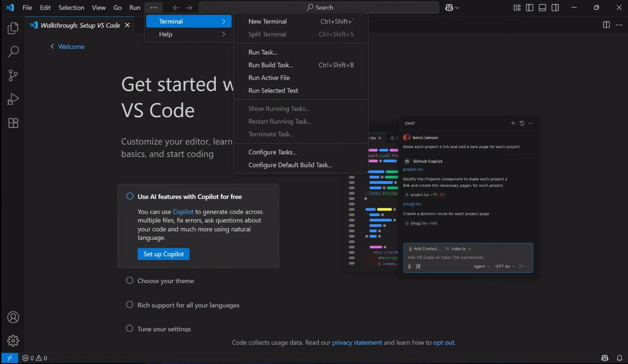This screenshot has height=364, width=628.
Task: Open the View menu
Action: pos(99,8)
